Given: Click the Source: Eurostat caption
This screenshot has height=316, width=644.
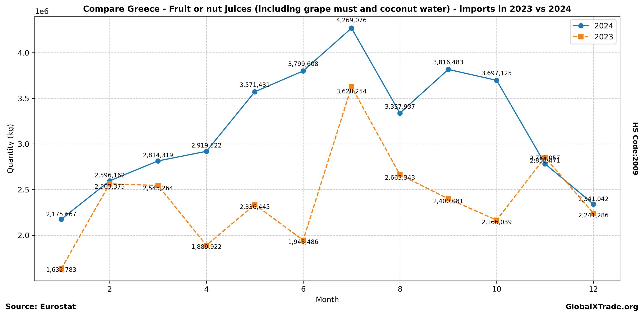Looking at the screenshot, I should click(40, 307).
